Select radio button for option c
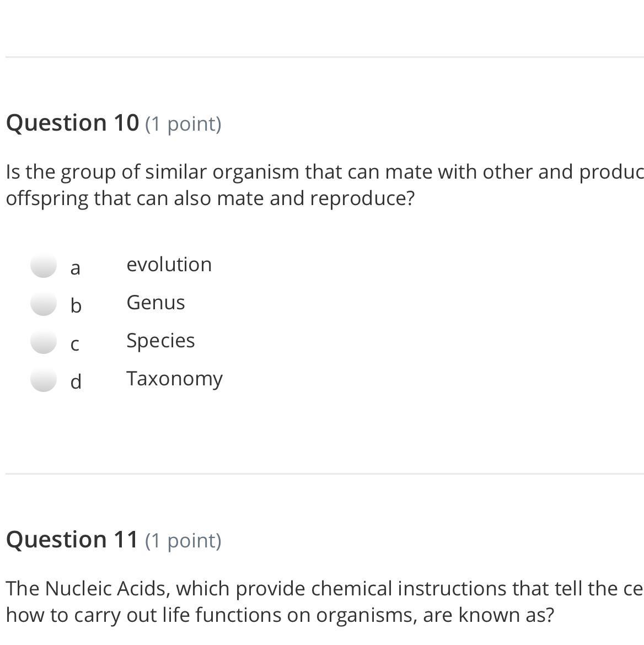 click(x=44, y=342)
